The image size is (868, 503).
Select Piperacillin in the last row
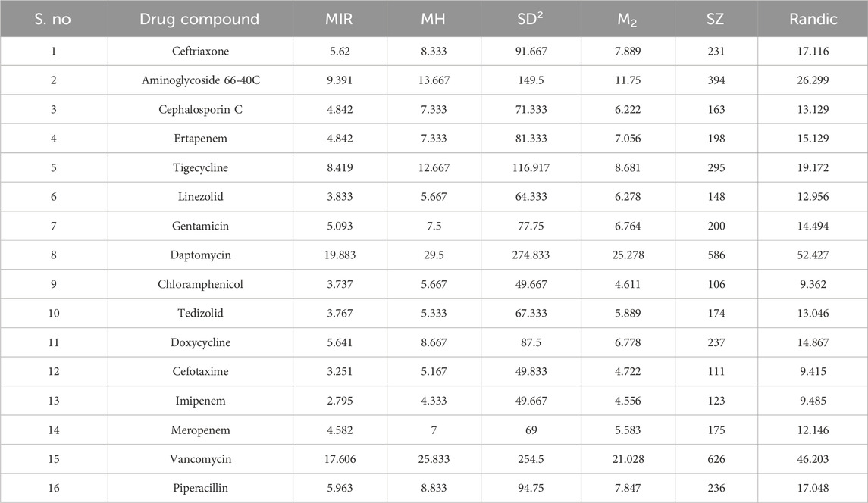click(x=200, y=488)
